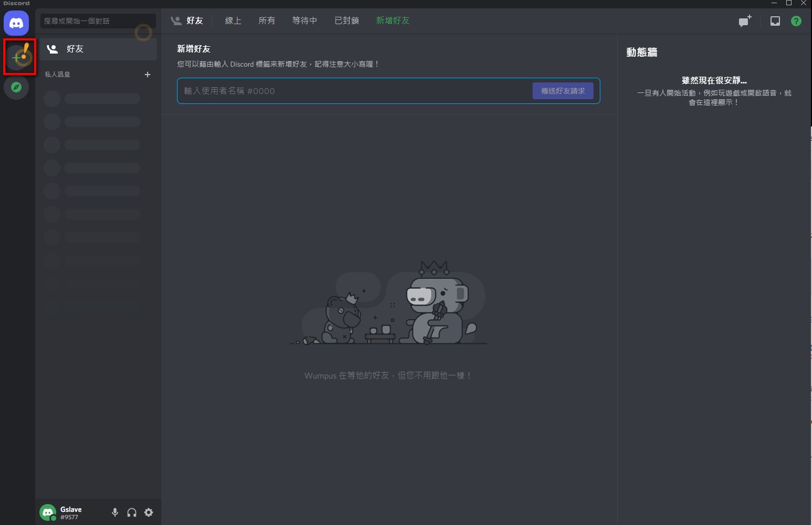The width and height of the screenshot is (812, 525).
Task: Open User Settings with the gear icon
Action: coord(149,512)
